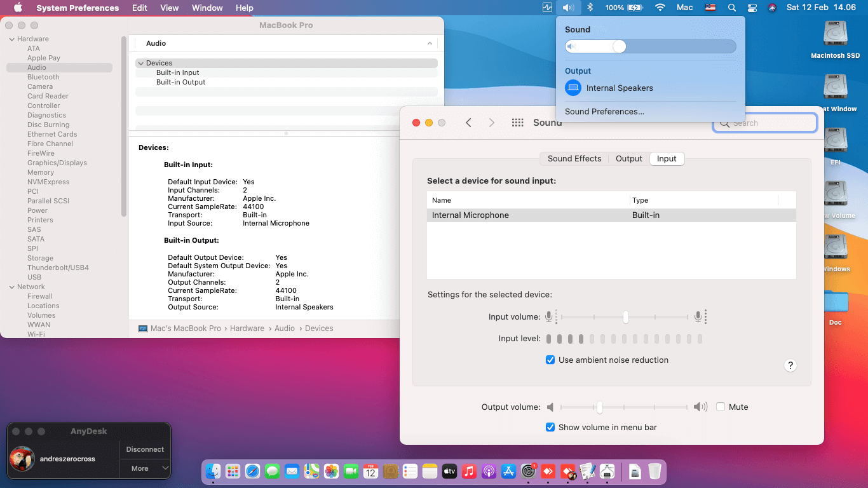This screenshot has width=868, height=488.
Task: Open Apple TV app in Dock
Action: [449, 471]
